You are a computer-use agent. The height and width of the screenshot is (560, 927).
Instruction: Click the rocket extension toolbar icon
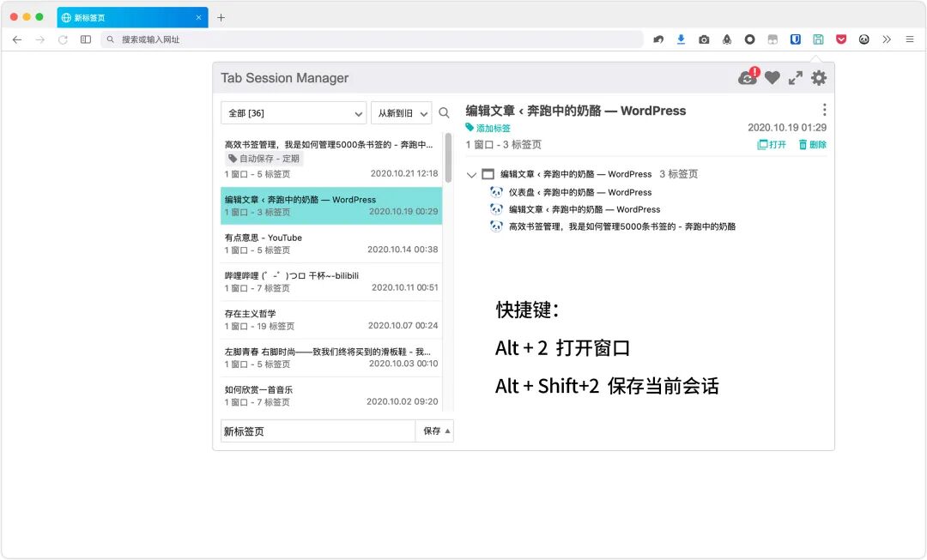coord(727,39)
